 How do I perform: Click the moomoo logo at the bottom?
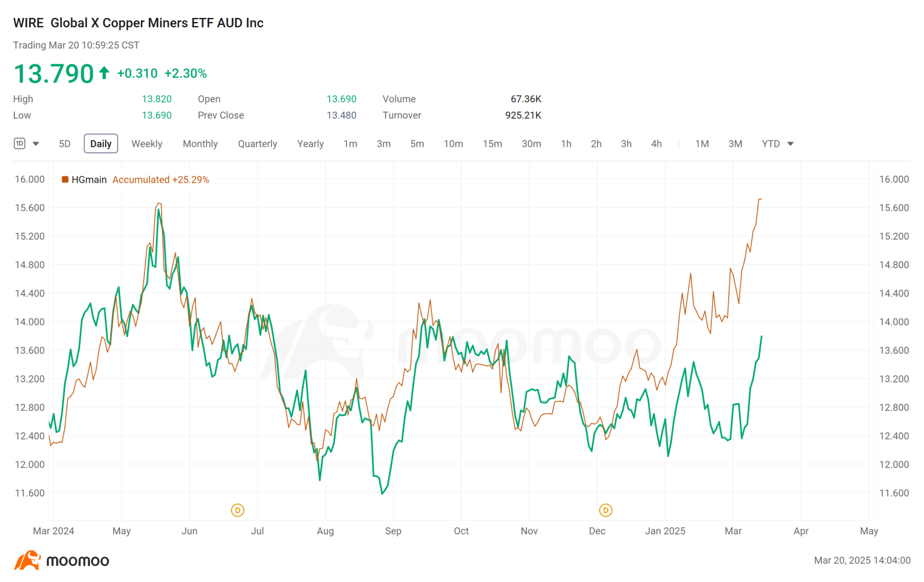(61, 561)
